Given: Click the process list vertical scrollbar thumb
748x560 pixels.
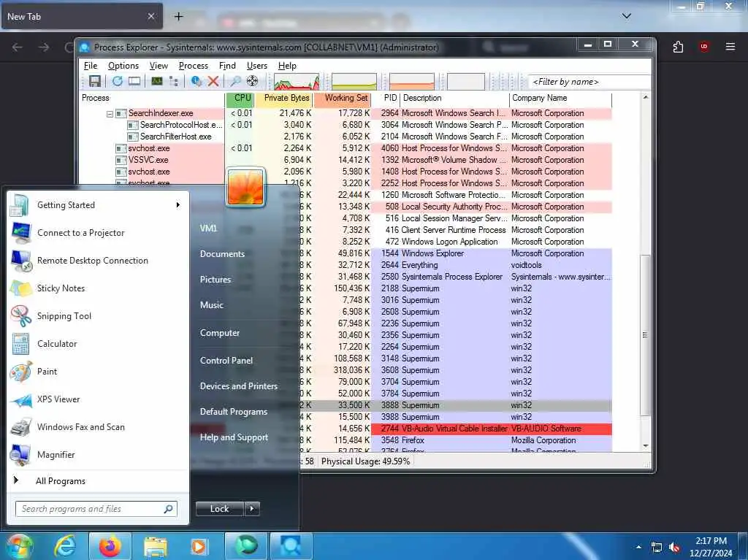Looking at the screenshot, I should (645, 335).
